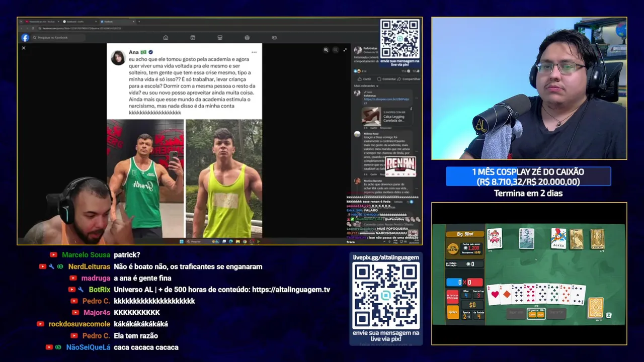Image resolution: width=644 pixels, height=362 pixels.
Task: Click the YouTube icon beside Marcelo Sousa
Action: click(53, 255)
